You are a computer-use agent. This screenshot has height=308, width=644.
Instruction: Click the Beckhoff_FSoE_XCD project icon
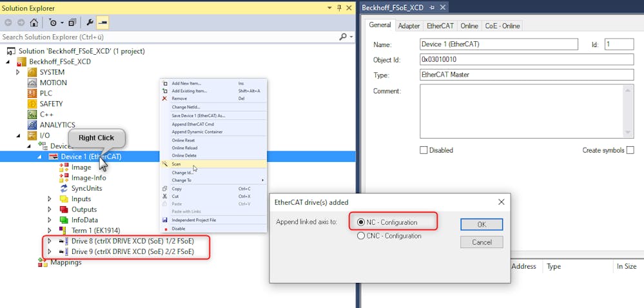coord(21,62)
